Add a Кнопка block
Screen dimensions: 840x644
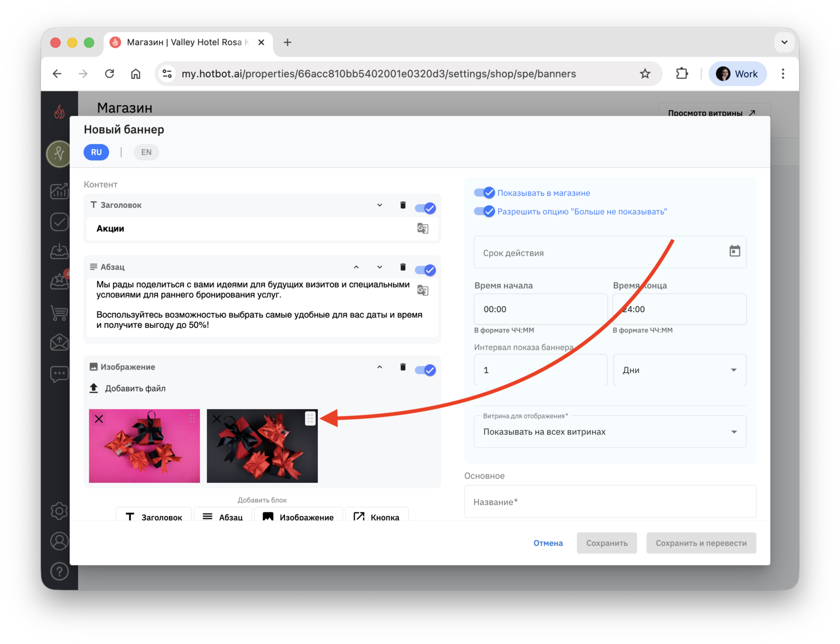coord(376,515)
